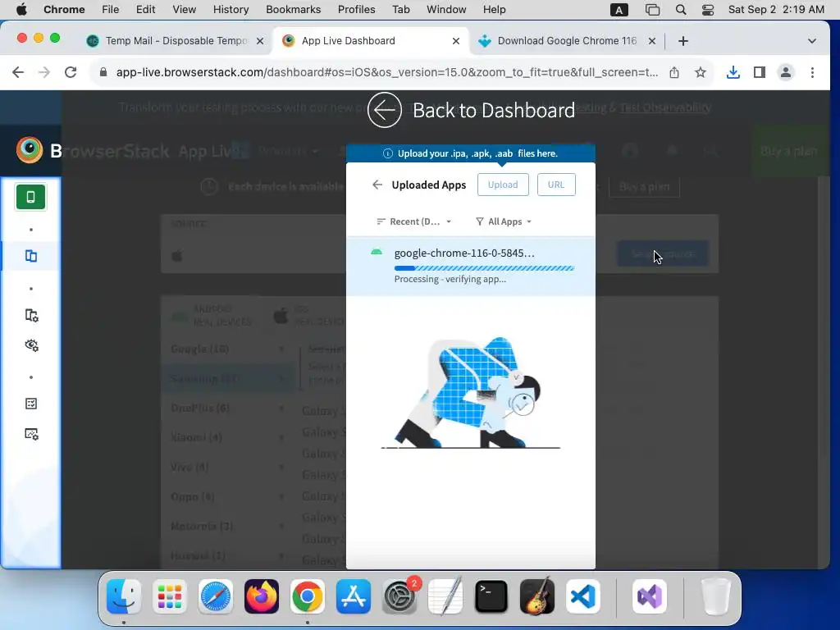The image size is (840, 630).
Task: Click the screen settings sidebar icon at bottom
Action: pyautogui.click(x=32, y=434)
